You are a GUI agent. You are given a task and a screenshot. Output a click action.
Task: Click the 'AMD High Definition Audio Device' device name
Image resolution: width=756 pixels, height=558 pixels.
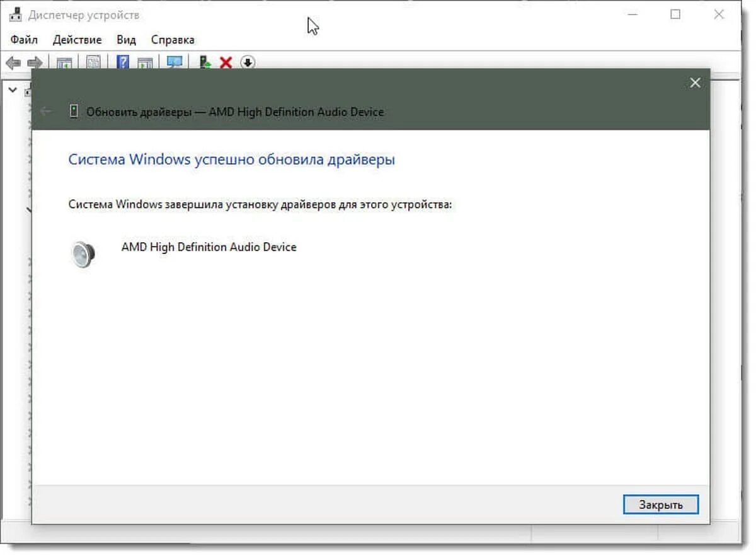pyautogui.click(x=209, y=247)
